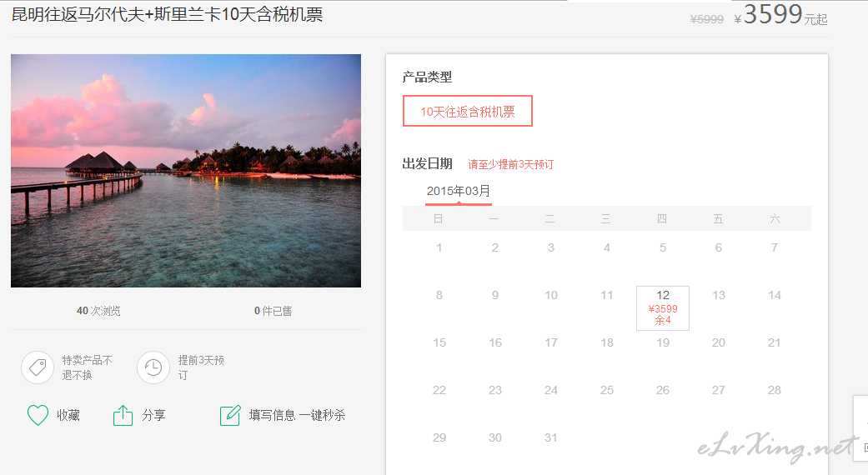Click the 六 weekday column header

click(x=775, y=219)
